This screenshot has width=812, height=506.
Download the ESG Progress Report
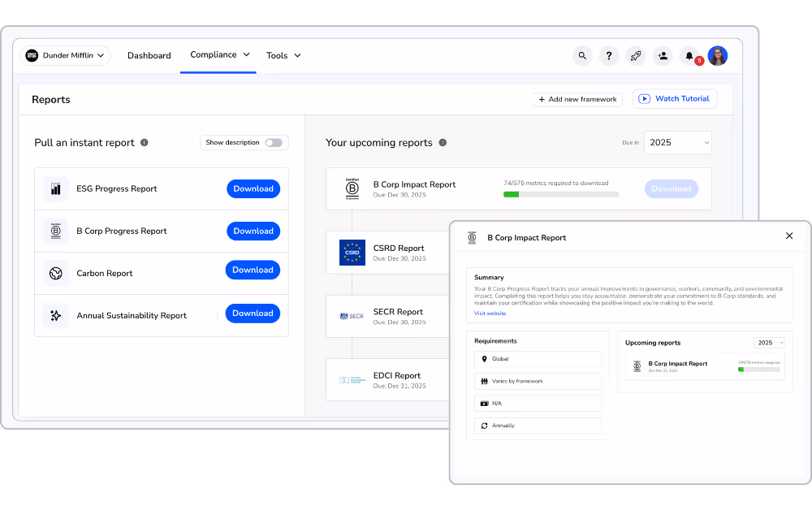pos(253,189)
